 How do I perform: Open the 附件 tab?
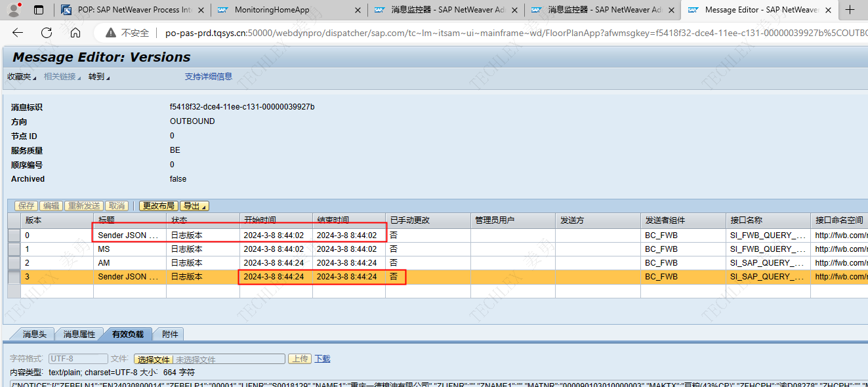pos(169,334)
